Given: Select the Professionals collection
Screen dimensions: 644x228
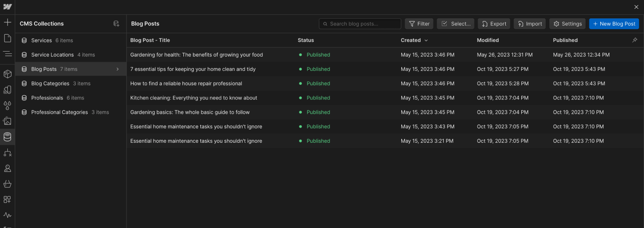Looking at the screenshot, I should tap(47, 98).
